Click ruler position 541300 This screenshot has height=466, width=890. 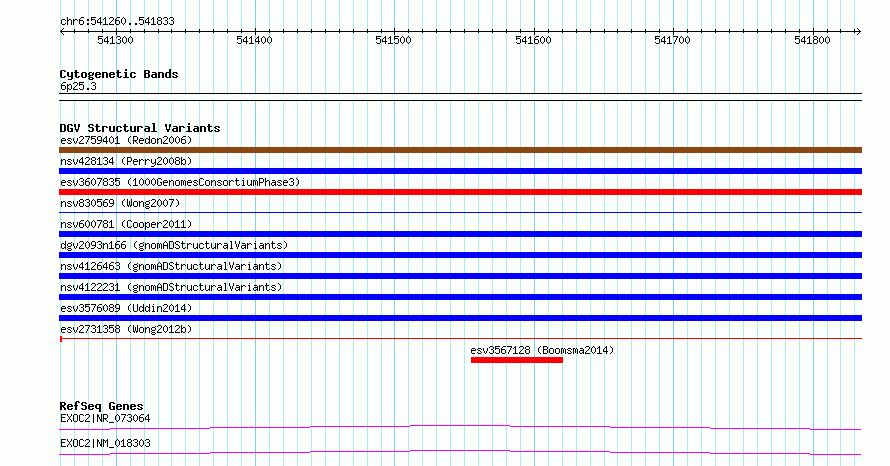(115, 40)
